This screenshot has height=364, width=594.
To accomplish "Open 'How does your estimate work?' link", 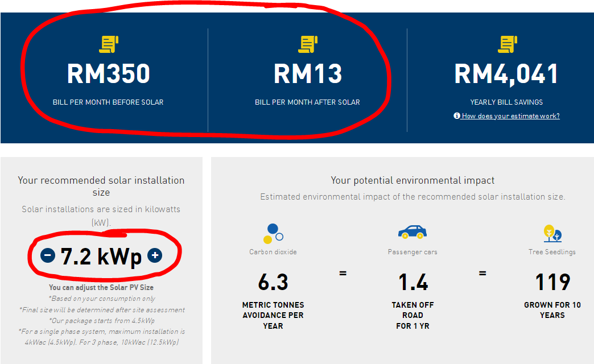I will coord(510,116).
